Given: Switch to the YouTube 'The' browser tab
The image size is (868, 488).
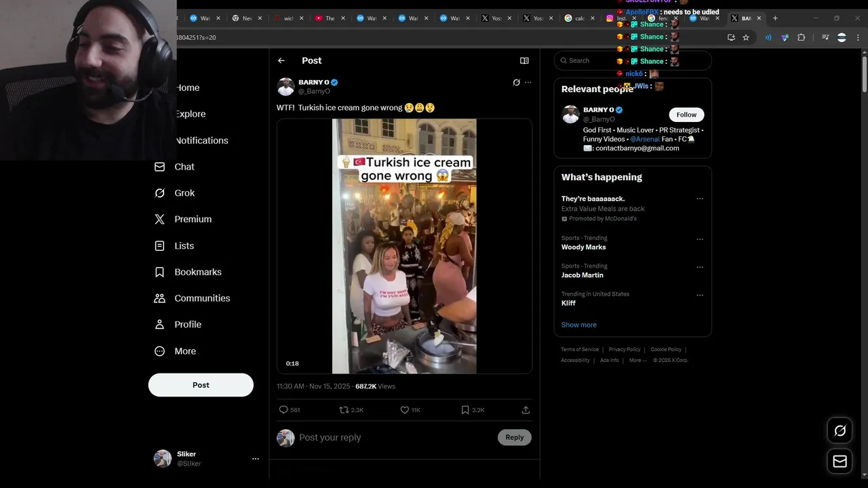Looking at the screenshot, I should (x=330, y=18).
